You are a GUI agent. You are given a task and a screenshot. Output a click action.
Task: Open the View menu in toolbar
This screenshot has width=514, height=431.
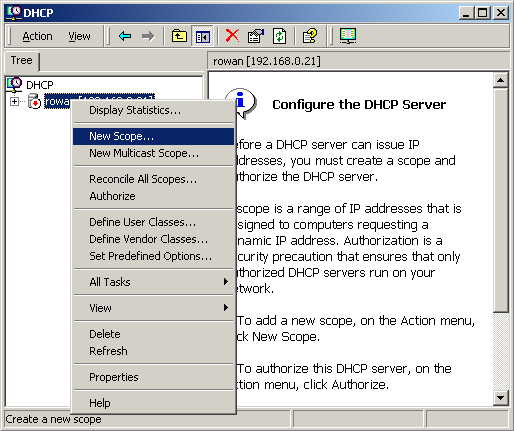click(79, 36)
